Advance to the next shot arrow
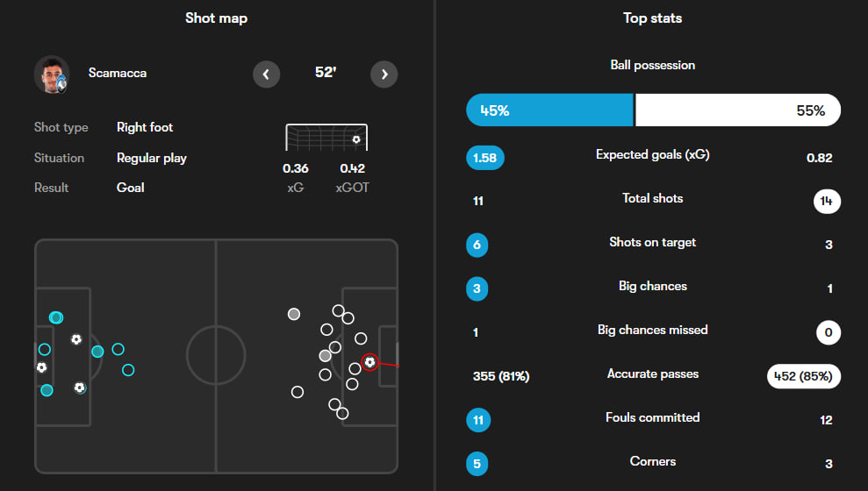This screenshot has height=491, width=868. (384, 74)
